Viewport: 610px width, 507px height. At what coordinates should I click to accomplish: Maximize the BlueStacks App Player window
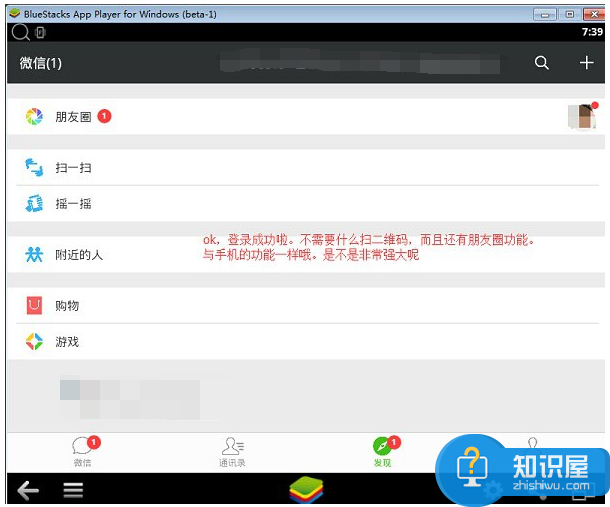coord(570,14)
